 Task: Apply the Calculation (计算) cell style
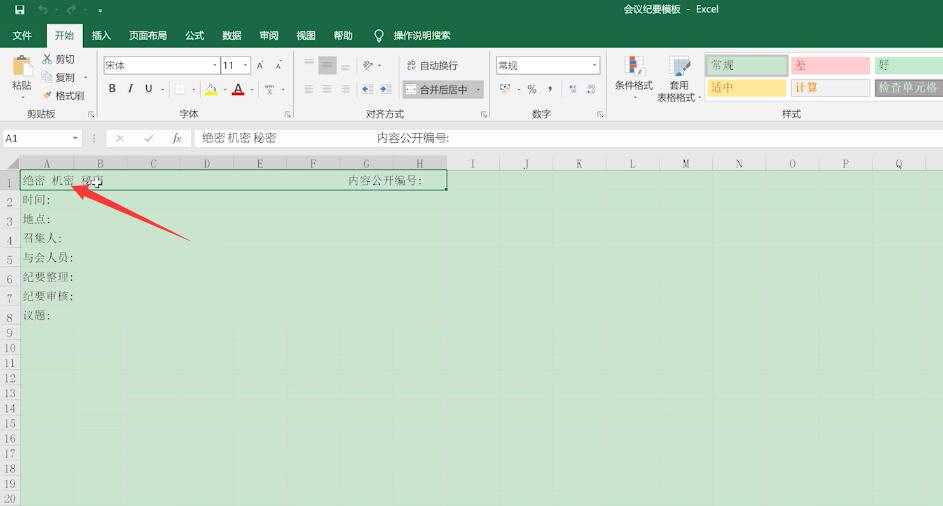click(831, 88)
